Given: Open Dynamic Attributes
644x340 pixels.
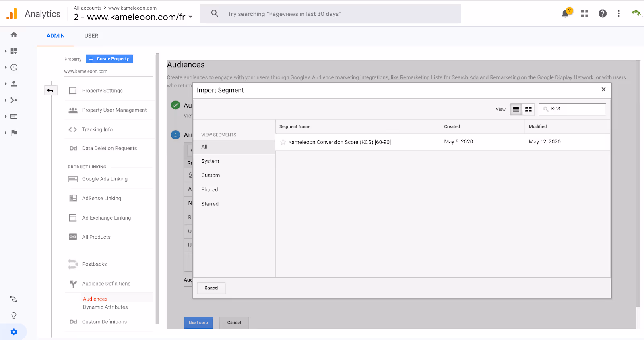Looking at the screenshot, I should pyautogui.click(x=105, y=307).
